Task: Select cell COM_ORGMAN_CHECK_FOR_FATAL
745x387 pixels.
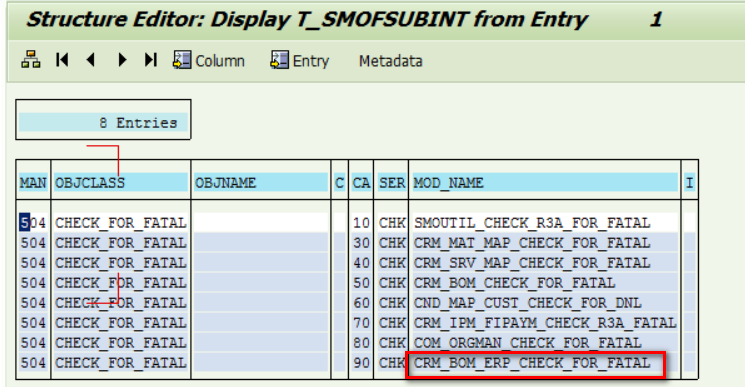Action: (545, 342)
